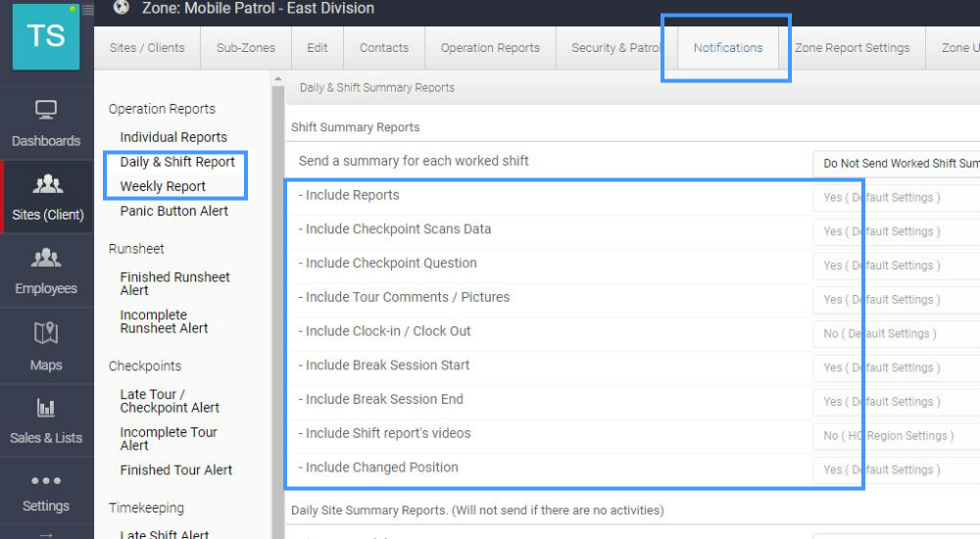
Task: Click Shift Summary Reports heading
Action: coord(355,127)
